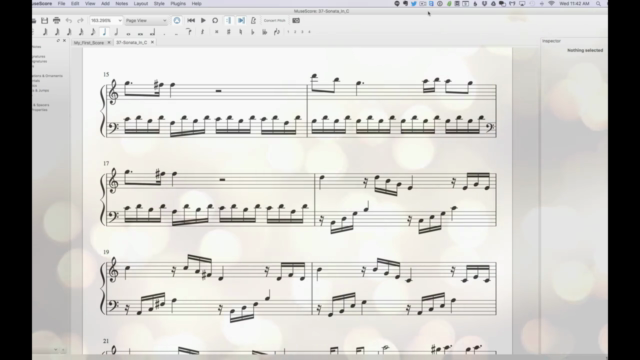Select voice 2
The height and width of the screenshot is (360, 640).
coord(295,32)
